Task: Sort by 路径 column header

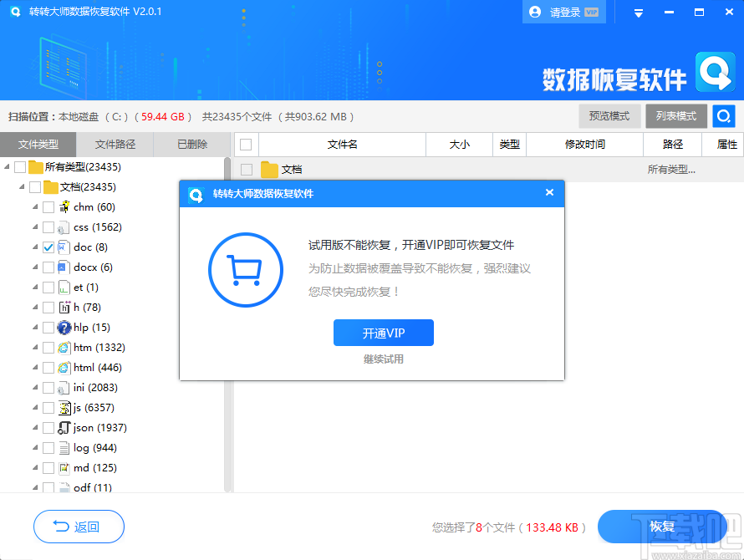Action: point(672,145)
